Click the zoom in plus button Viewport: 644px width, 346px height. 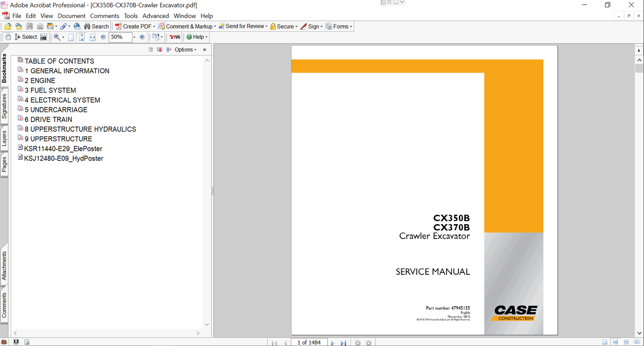click(x=142, y=37)
